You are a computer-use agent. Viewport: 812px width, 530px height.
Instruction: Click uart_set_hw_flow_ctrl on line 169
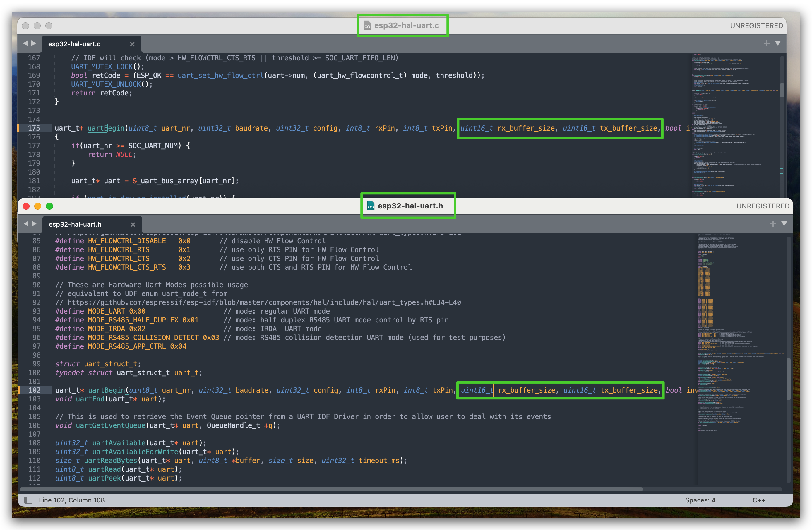tap(221, 76)
